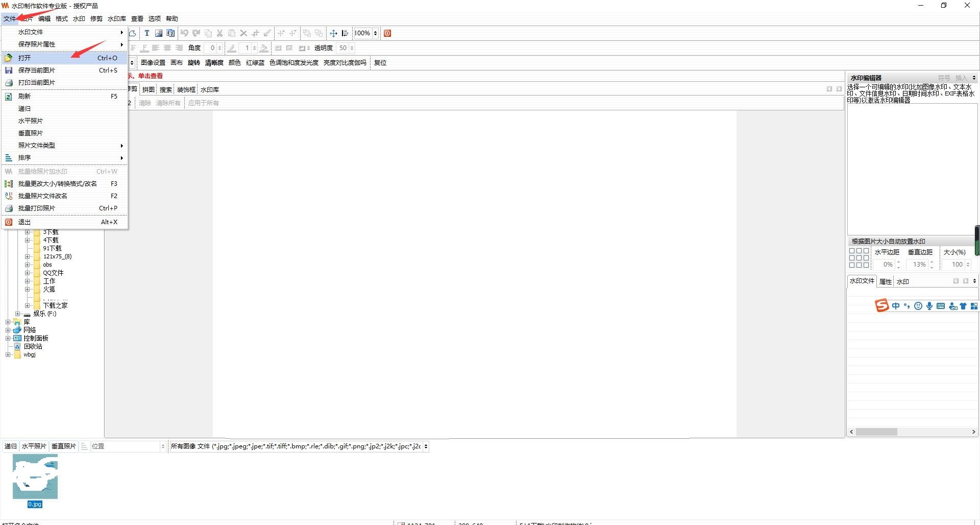The width and height of the screenshot is (980, 525).
Task: Click the align-left objects icon
Action: click(x=345, y=33)
